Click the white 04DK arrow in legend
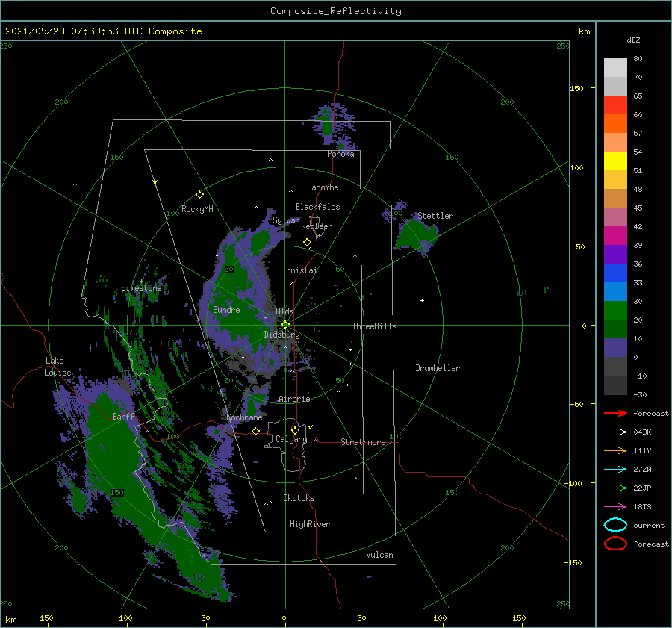This screenshot has width=672, height=628. (x=615, y=432)
